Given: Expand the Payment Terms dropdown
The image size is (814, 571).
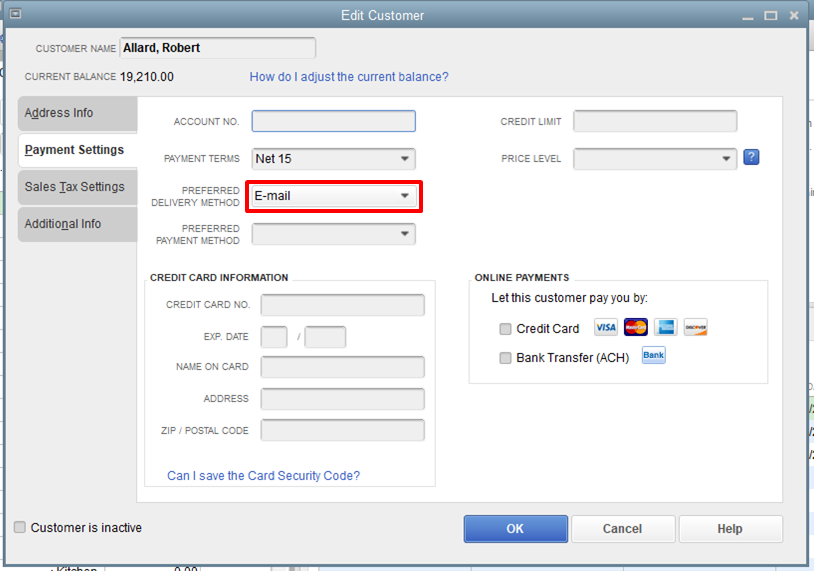Looking at the screenshot, I should point(333,159).
